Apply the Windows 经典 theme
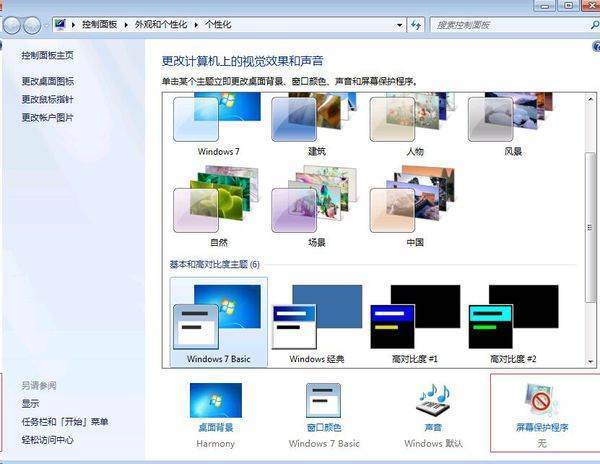Viewport: 600px width, 464px height. click(x=317, y=322)
